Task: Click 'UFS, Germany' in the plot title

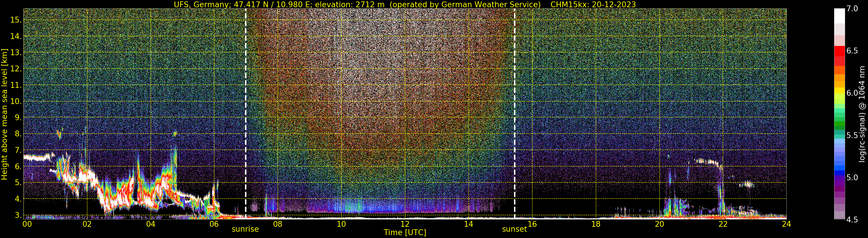Action: coord(202,4)
